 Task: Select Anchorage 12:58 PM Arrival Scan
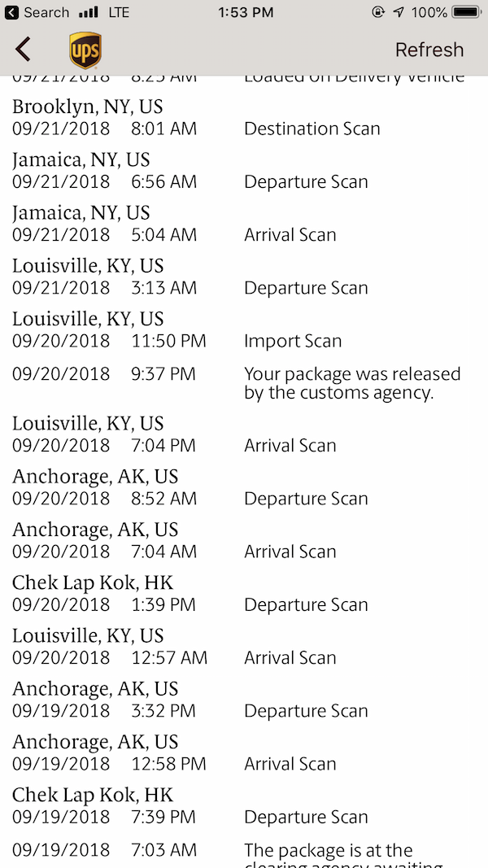[244, 753]
